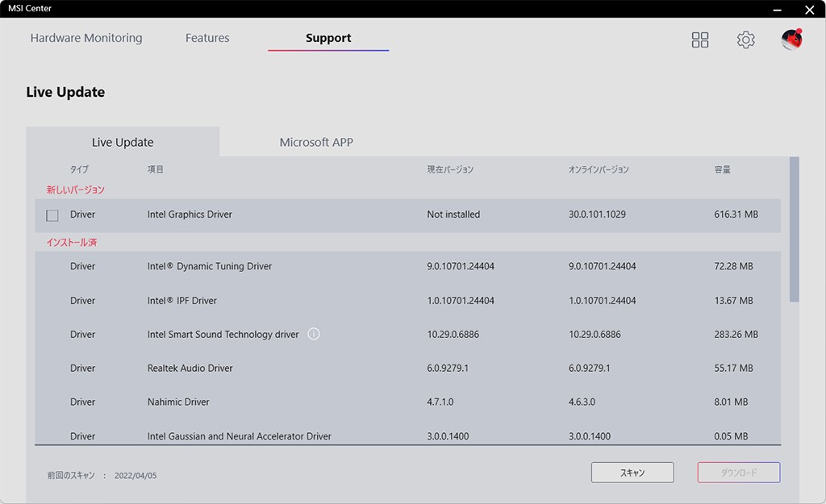Viewport: 826px width, 504px height.
Task: Click the ダウンロード download button
Action: point(738,473)
